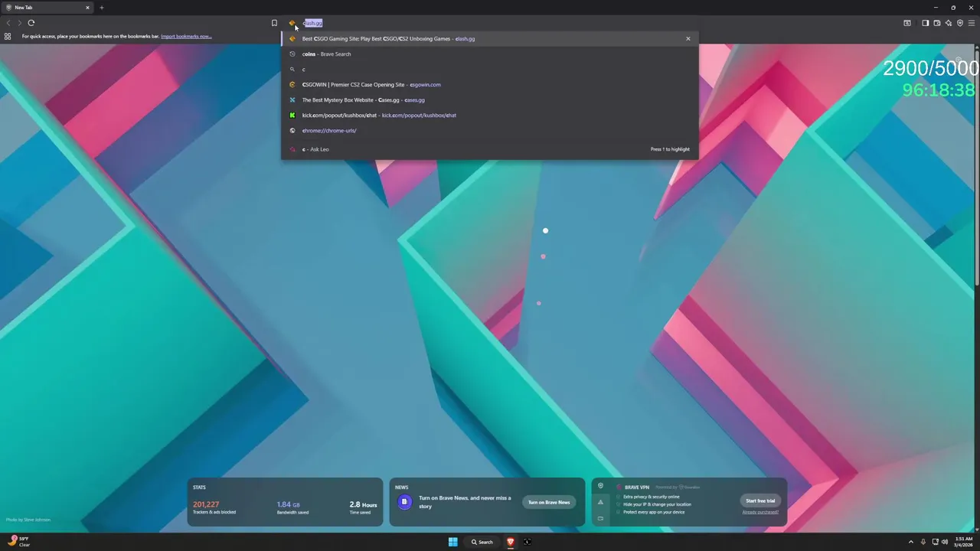
Task: Select the wallet tab icon in VPN card
Action: click(x=600, y=518)
